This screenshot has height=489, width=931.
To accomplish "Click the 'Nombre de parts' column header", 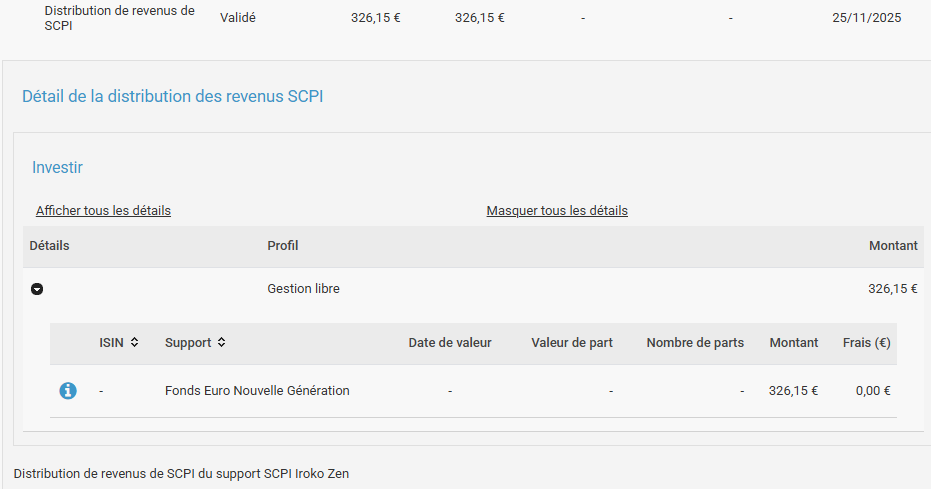I will pos(695,343).
